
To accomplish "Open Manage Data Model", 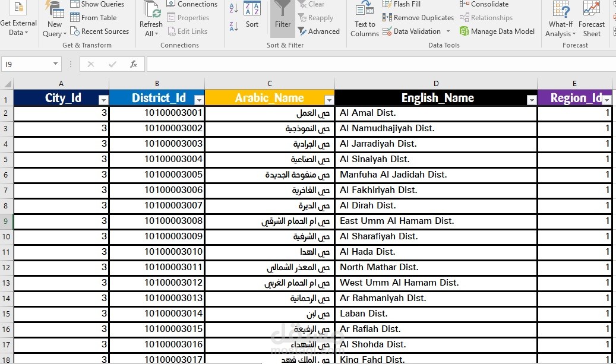I will click(497, 31).
